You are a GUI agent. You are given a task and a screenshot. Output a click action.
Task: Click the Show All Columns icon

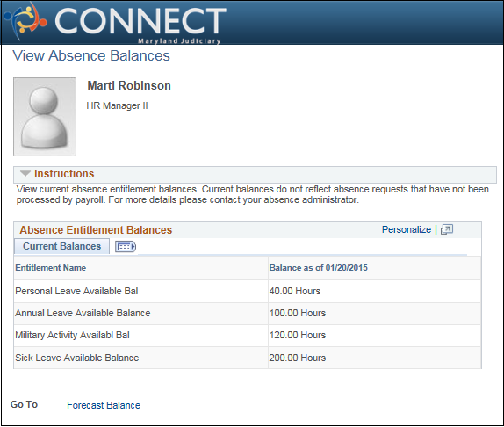click(x=126, y=247)
